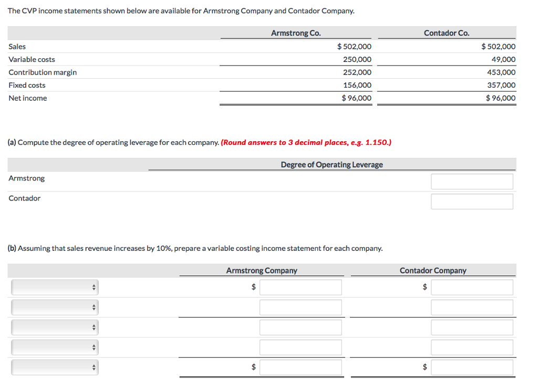Viewport: 538px width, 392px height.
Task: Click Contador contribution margin value 453,000
Action: click(501, 72)
